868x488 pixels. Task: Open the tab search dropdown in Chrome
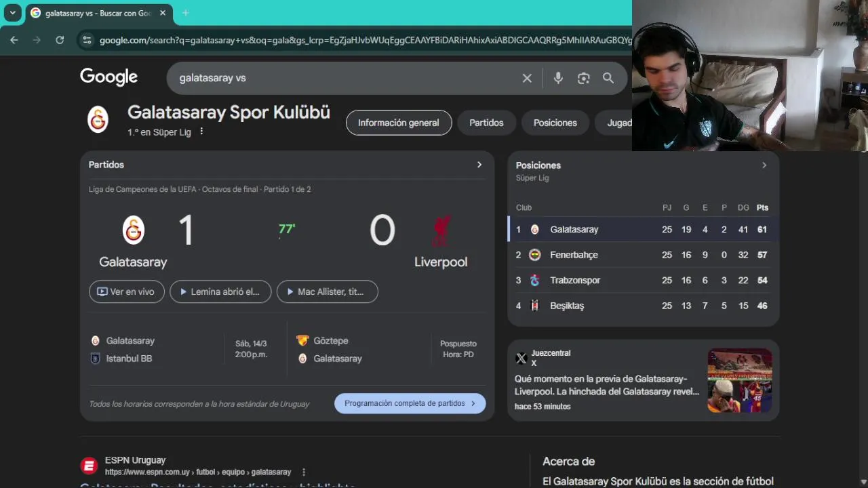tap(12, 13)
